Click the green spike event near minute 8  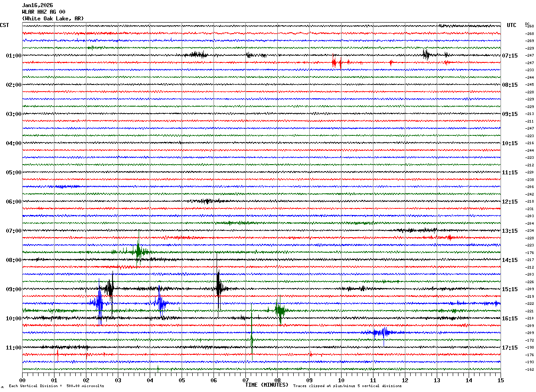[279, 310]
